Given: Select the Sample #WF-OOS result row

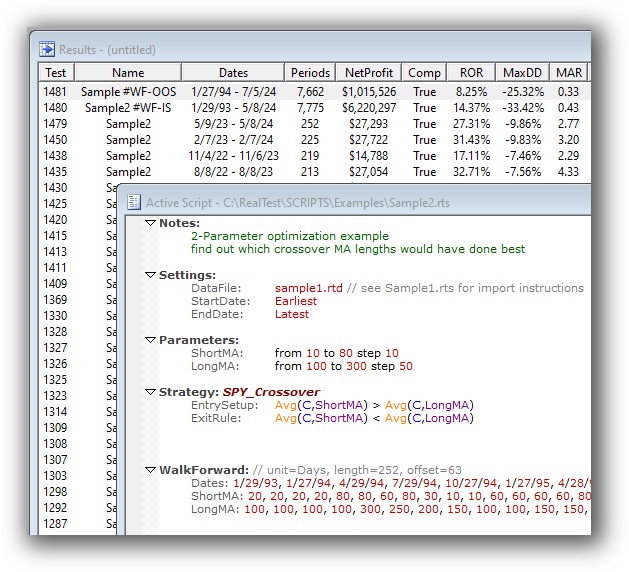Looking at the screenshot, I should [128, 91].
